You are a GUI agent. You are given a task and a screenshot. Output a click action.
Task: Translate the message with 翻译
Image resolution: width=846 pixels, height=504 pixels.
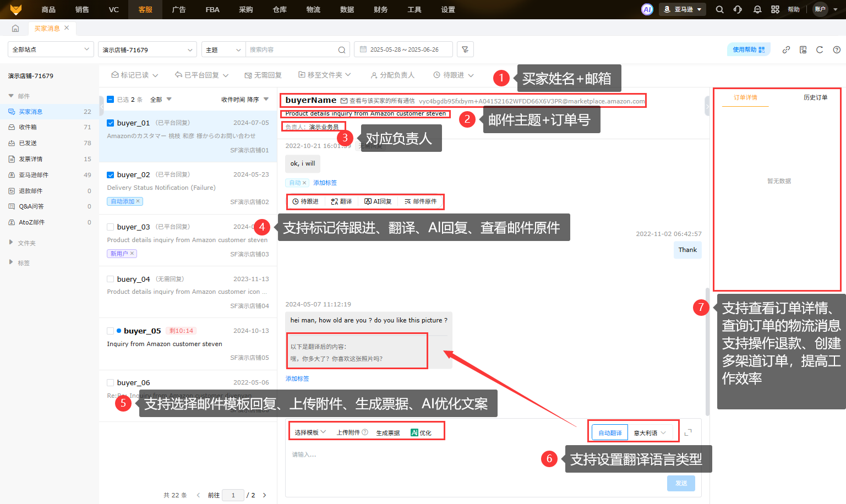coord(341,201)
